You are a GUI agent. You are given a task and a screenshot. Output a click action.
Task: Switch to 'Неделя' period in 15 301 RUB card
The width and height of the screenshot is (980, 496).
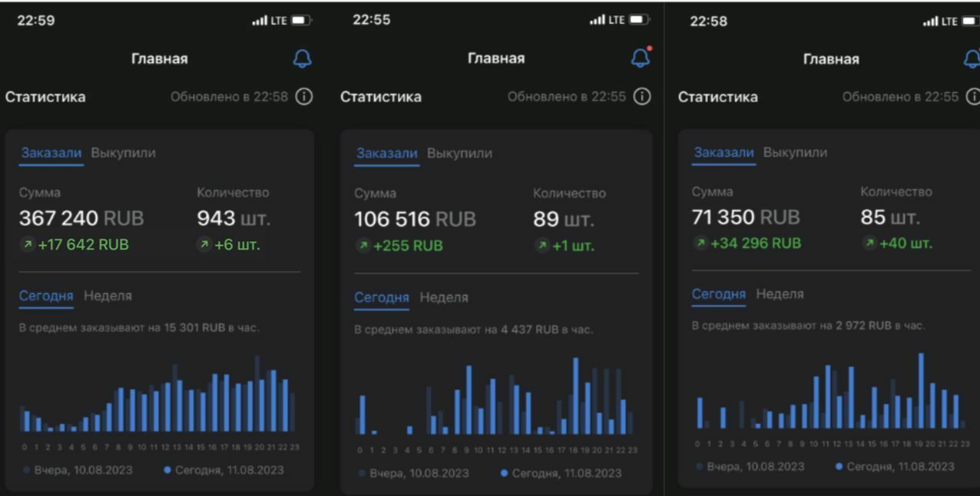[108, 296]
